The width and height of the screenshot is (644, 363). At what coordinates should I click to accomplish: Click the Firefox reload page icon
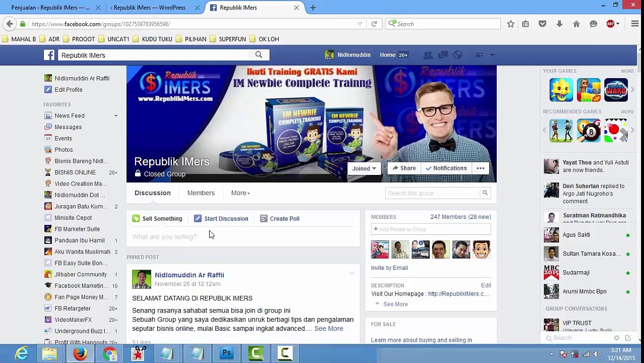click(x=374, y=24)
